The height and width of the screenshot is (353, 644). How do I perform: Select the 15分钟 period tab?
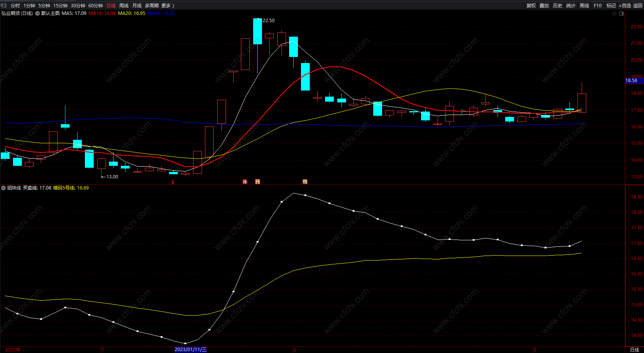click(60, 6)
